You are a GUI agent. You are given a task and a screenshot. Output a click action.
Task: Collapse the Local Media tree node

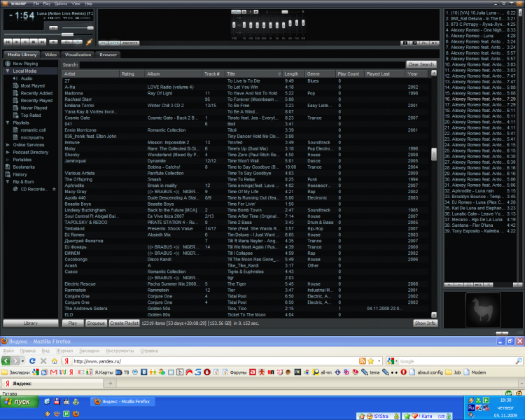click(8, 71)
